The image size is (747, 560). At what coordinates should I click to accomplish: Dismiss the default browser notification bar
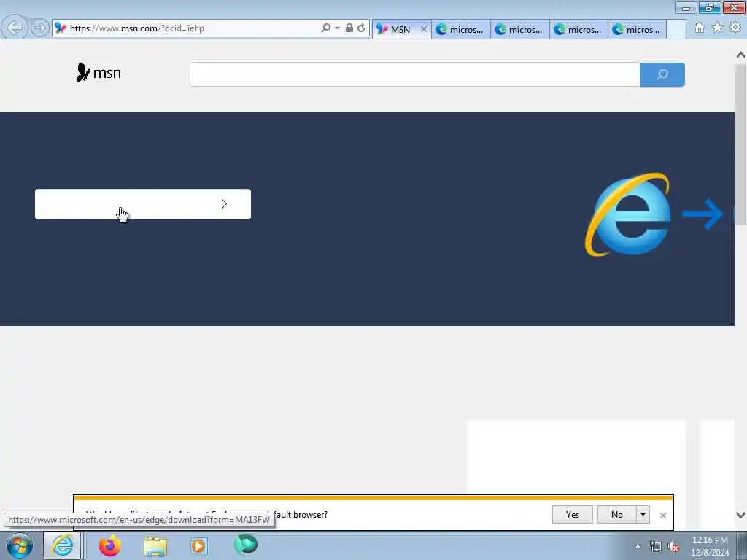pyautogui.click(x=662, y=516)
